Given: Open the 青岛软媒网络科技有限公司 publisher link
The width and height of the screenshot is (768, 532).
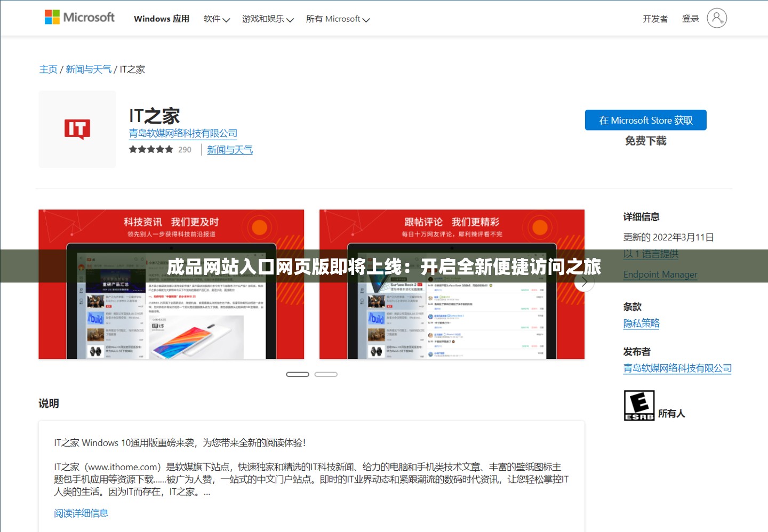Looking at the screenshot, I should coord(677,368).
